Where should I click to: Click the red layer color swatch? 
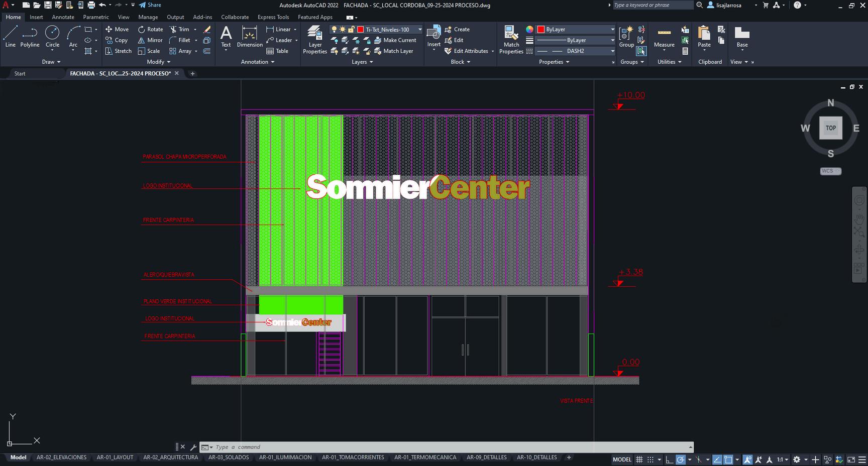(360, 30)
